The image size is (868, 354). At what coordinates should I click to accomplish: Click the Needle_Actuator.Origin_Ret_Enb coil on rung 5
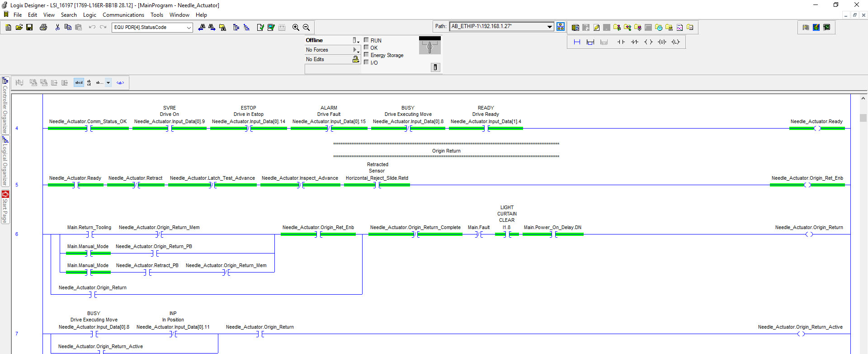click(807, 185)
